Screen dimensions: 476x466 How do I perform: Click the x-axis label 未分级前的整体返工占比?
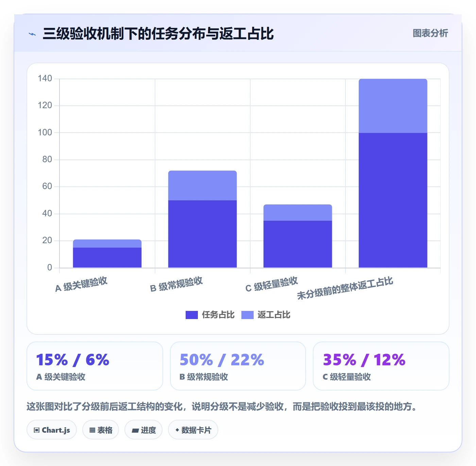345,288
